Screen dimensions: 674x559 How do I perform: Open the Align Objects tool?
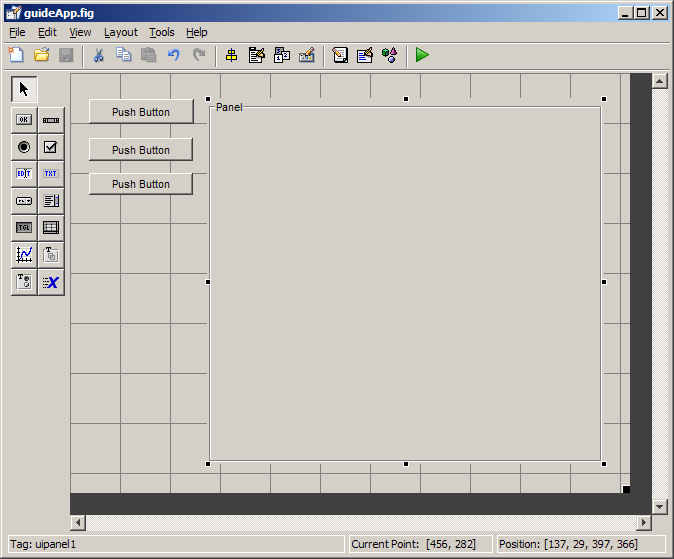click(x=231, y=55)
